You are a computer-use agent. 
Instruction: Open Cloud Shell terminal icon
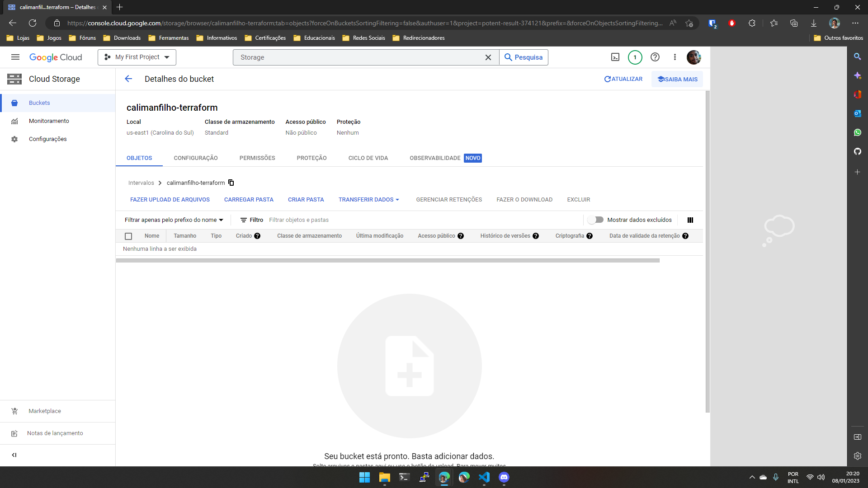pos(615,57)
